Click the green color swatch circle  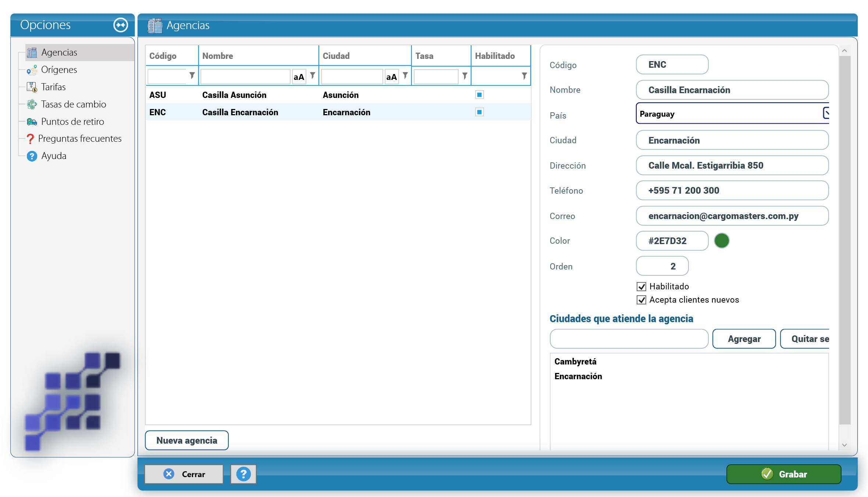point(722,241)
